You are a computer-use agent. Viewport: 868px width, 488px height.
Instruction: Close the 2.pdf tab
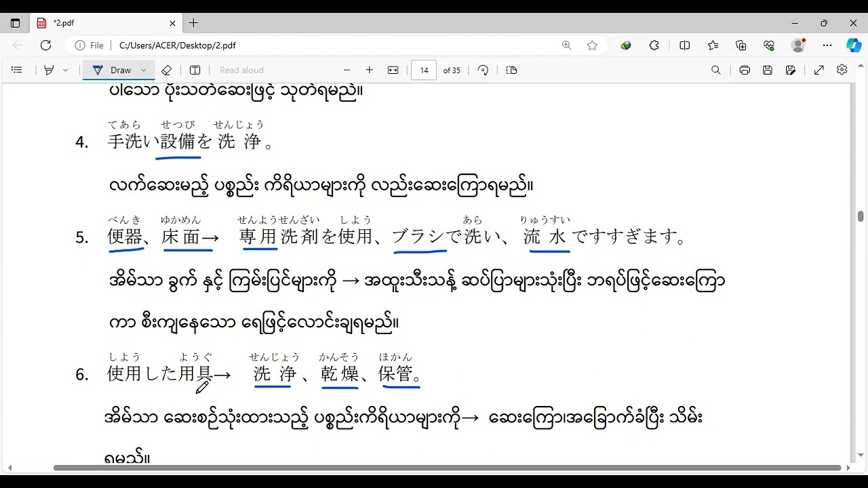(172, 23)
